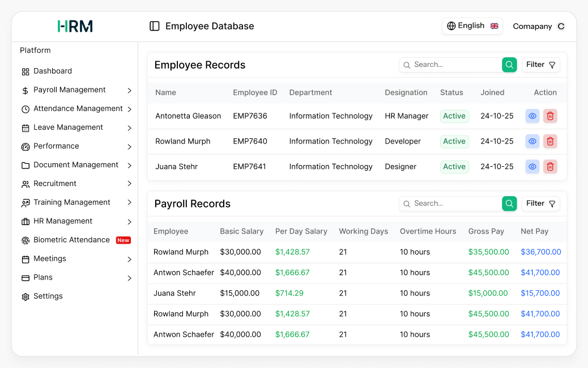Delete Juana Stehr using the trash icon
Image resolution: width=588 pixels, height=368 pixels.
tap(550, 167)
